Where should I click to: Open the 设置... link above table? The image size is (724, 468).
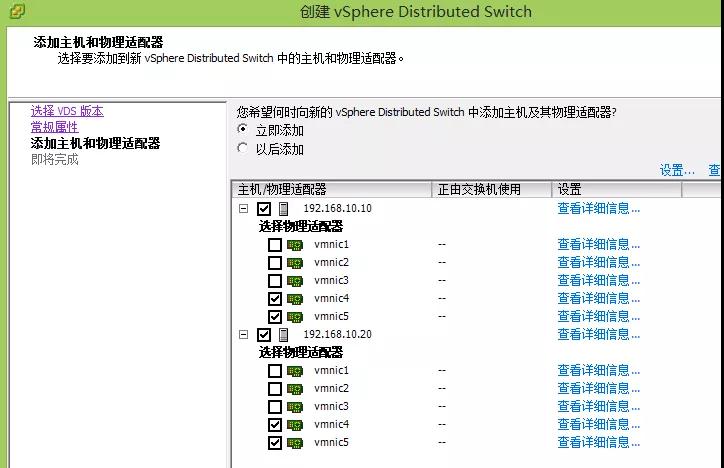click(677, 170)
